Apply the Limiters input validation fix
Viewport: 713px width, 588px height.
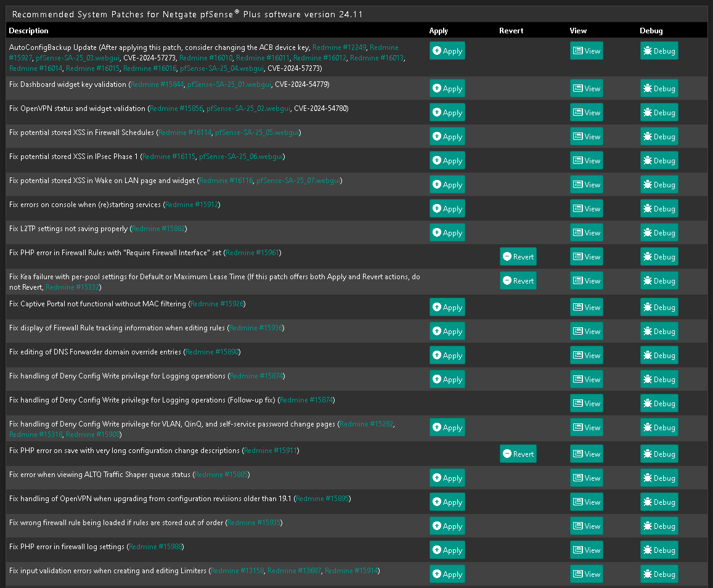[x=447, y=574]
